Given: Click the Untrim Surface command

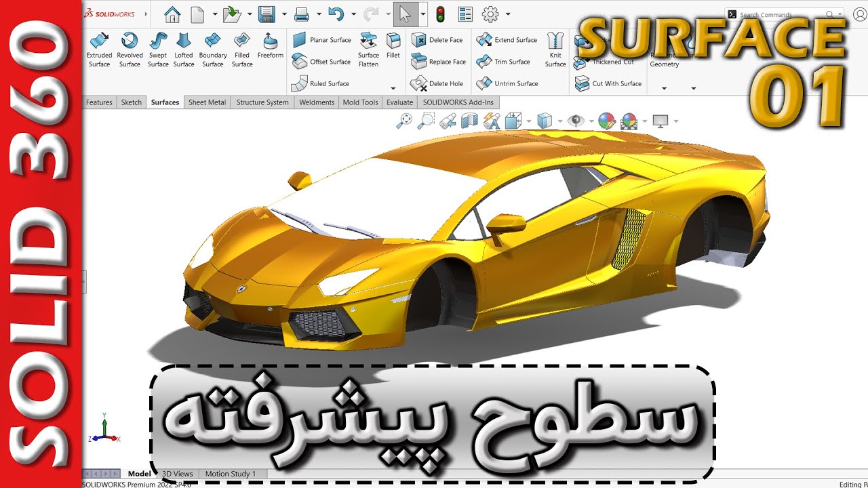Looking at the screenshot, I should (x=507, y=83).
